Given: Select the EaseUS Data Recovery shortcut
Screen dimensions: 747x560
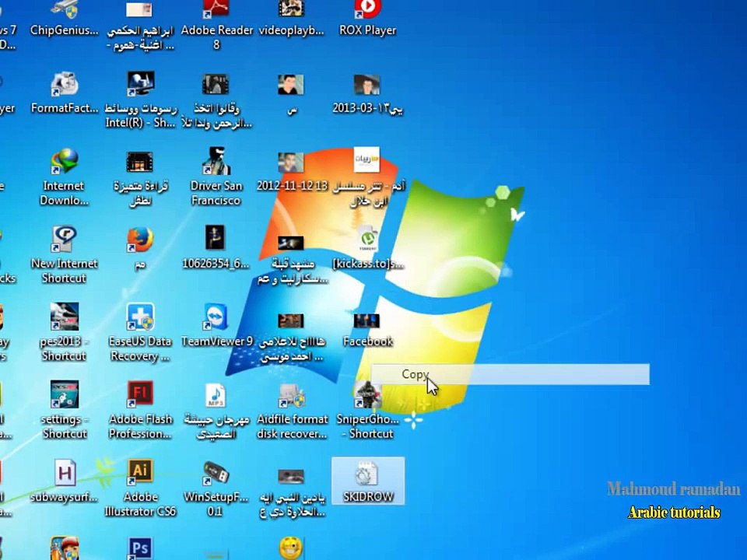Looking at the screenshot, I should 140,332.
